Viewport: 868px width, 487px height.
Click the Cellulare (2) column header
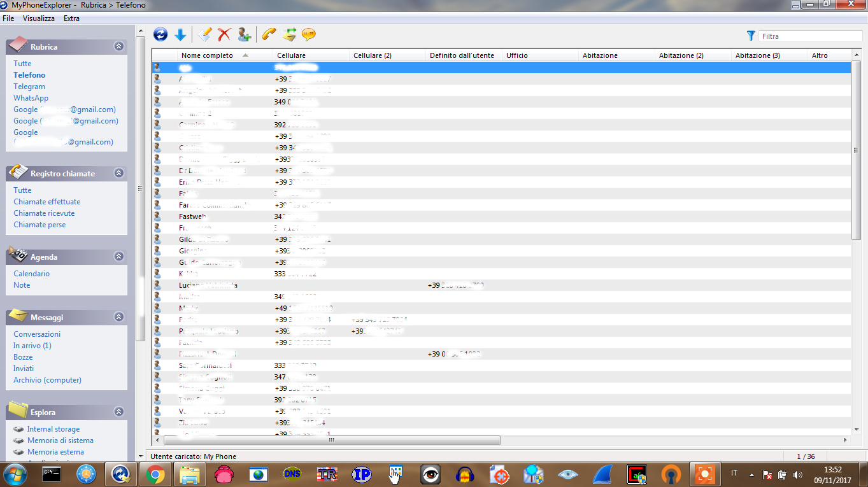pyautogui.click(x=387, y=55)
